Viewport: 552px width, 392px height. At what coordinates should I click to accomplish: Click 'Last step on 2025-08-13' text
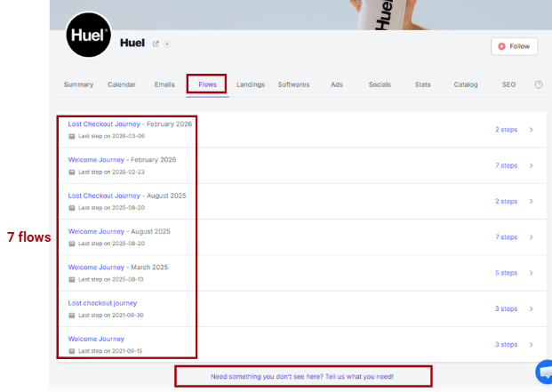click(111, 279)
